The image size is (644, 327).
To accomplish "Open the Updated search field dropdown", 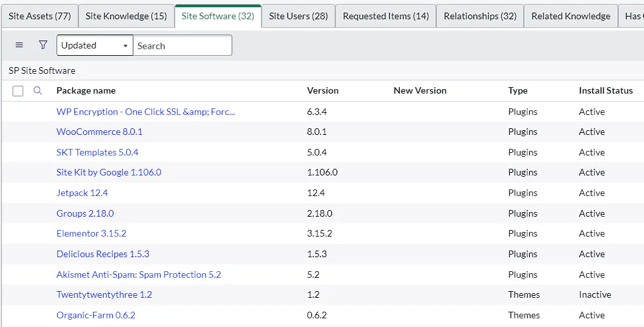I will pos(95,45).
